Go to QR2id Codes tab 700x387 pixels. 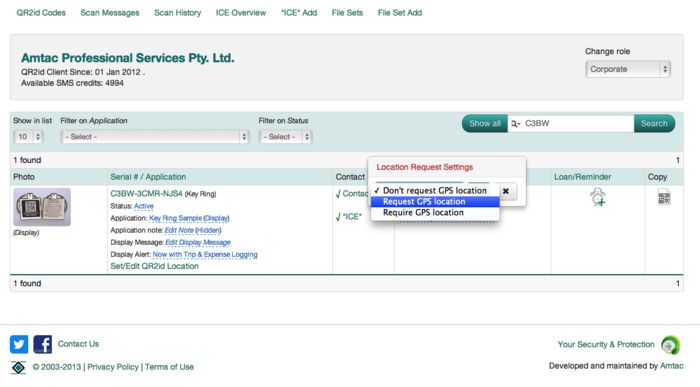41,13
